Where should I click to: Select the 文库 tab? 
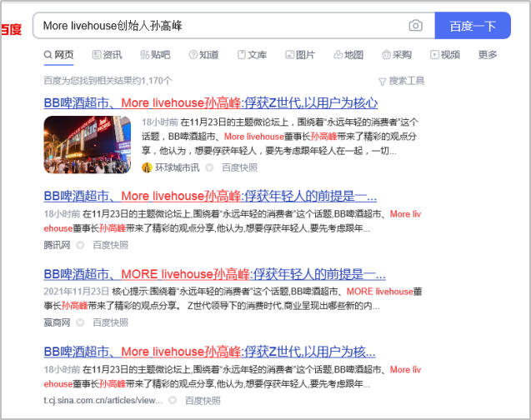(252, 55)
